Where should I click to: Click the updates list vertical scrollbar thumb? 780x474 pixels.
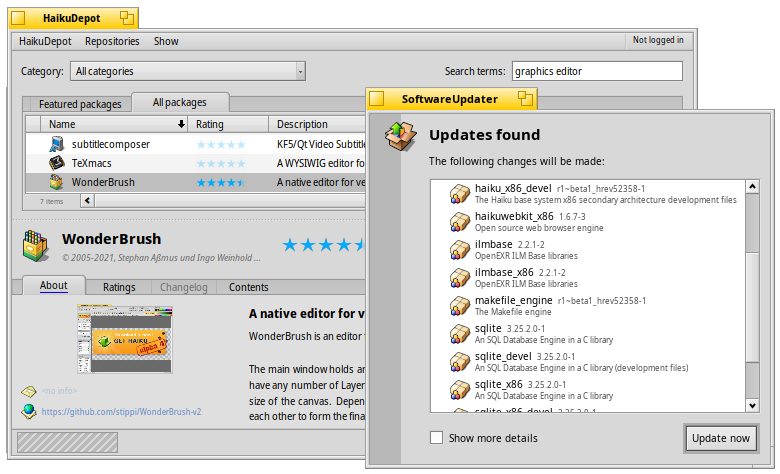pyautogui.click(x=752, y=307)
